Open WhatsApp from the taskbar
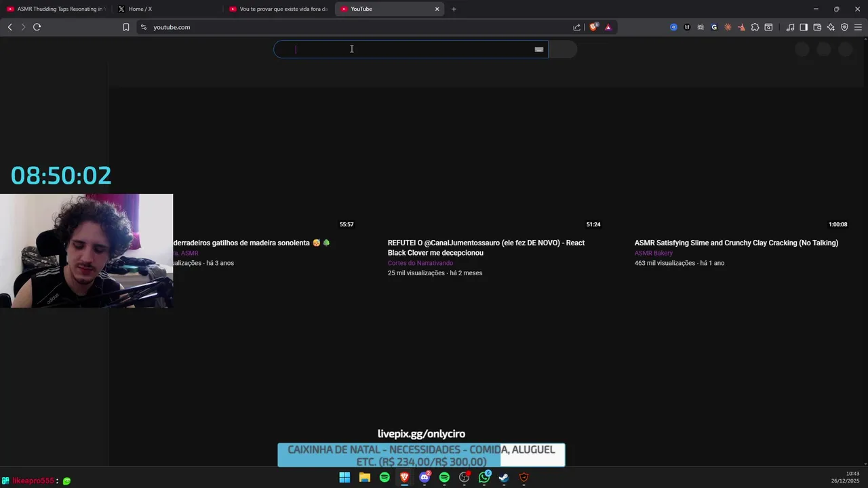Image resolution: width=868 pixels, height=488 pixels. click(484, 477)
